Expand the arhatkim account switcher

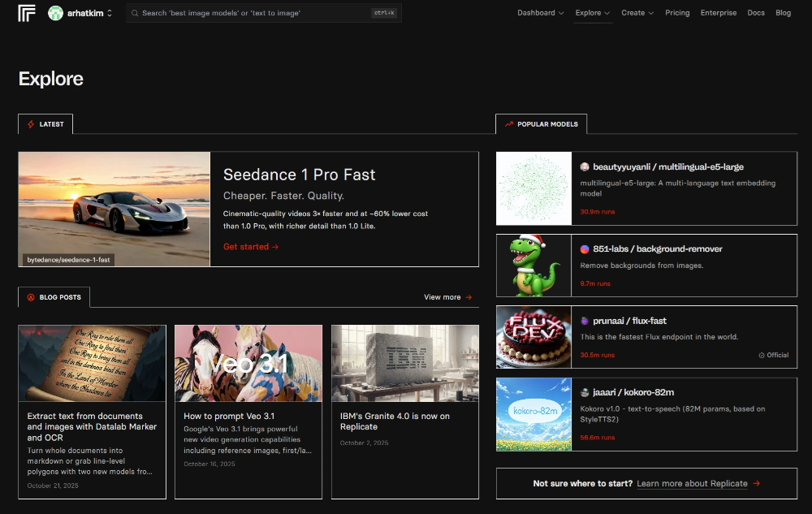110,13
